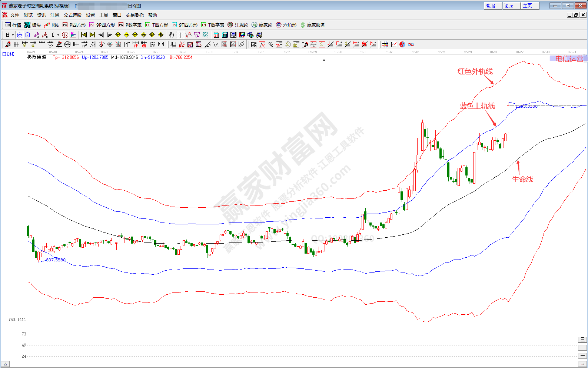Open the 赢家服务 service icon
The width and height of the screenshot is (588, 368).
coord(313,25)
